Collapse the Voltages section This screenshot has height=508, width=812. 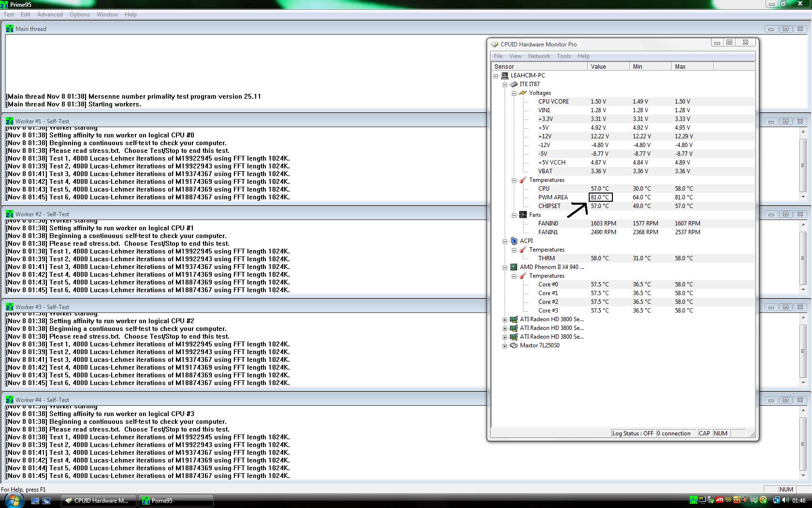514,93
